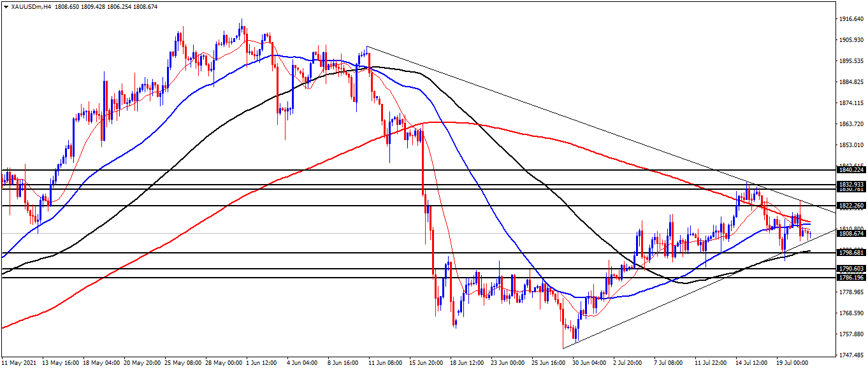Click the 28 May 00:00 time label

224,363
